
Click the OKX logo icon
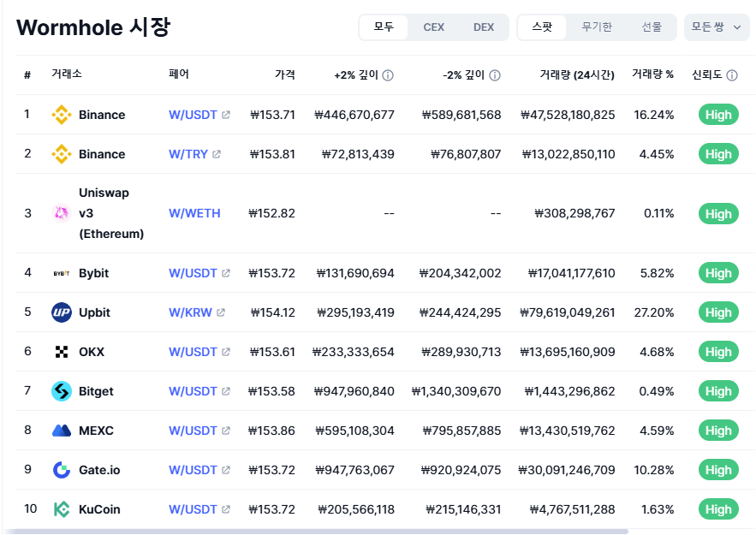(x=62, y=352)
